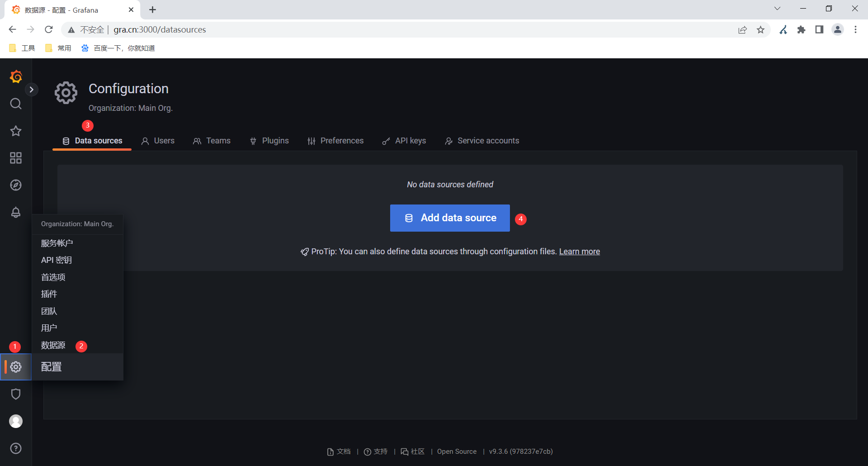Go forward with the browser forward arrow

30,29
